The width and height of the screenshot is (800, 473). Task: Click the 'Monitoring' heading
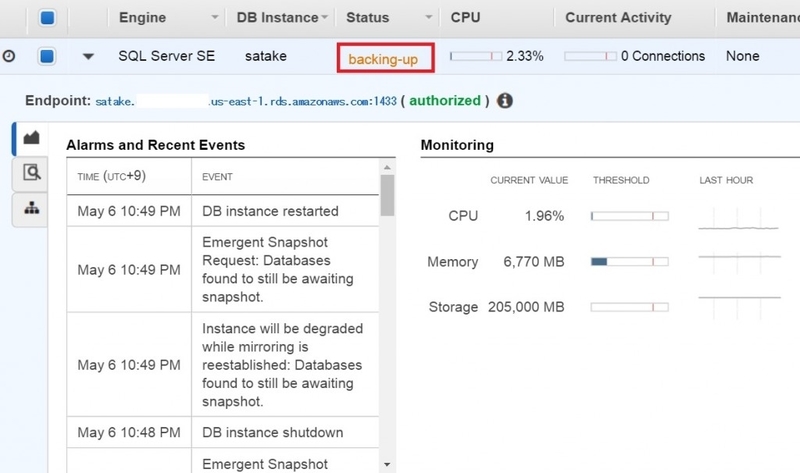tap(457, 145)
